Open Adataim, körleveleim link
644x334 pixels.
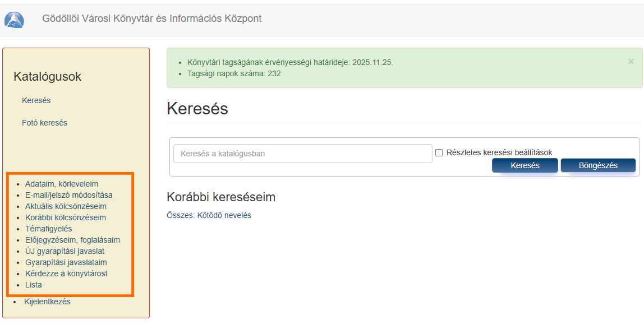[62, 184]
